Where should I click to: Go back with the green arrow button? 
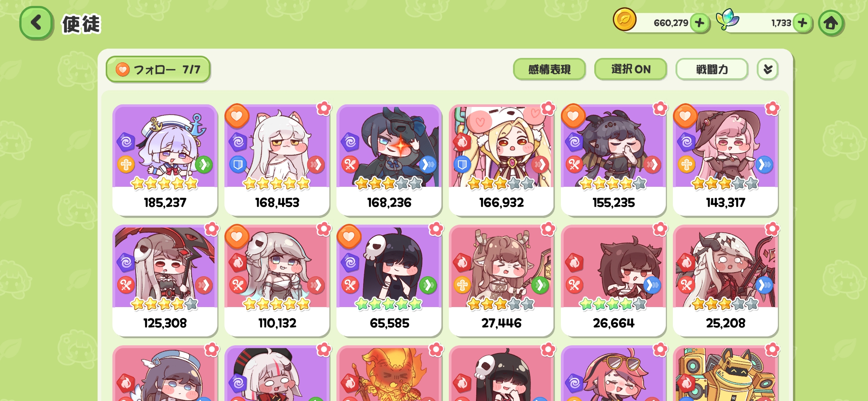point(36,23)
